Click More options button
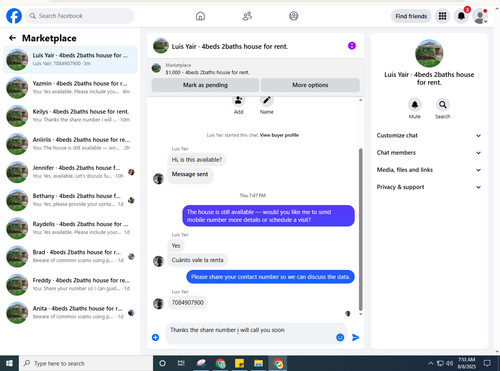Viewport: 500px width, 371px height. 310,85
